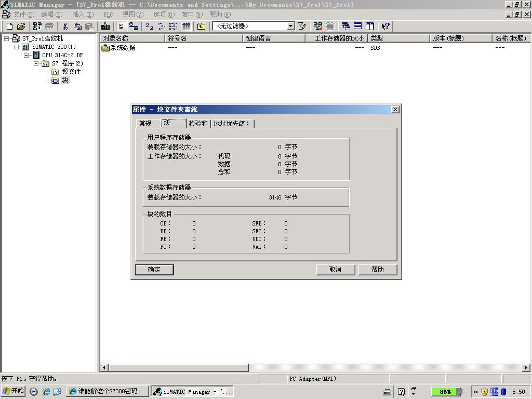532x399 pixels.
Task: Click the Open Project folder icon
Action: 21,26
